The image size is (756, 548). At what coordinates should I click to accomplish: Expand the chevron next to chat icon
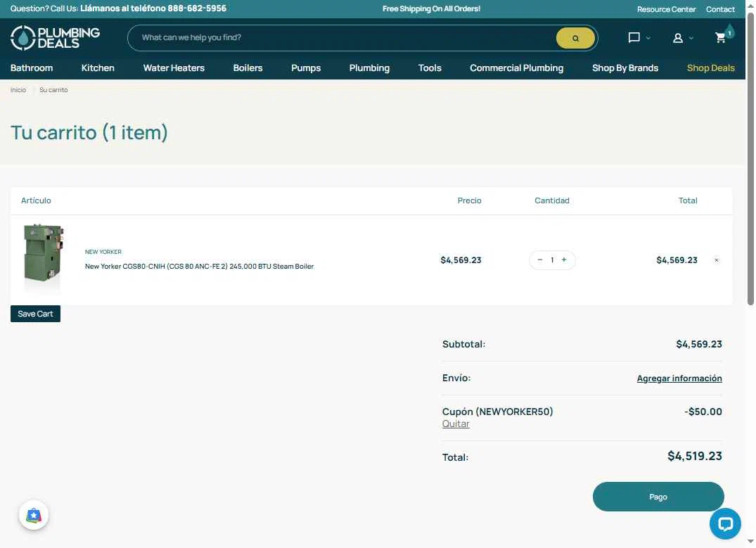coord(648,38)
